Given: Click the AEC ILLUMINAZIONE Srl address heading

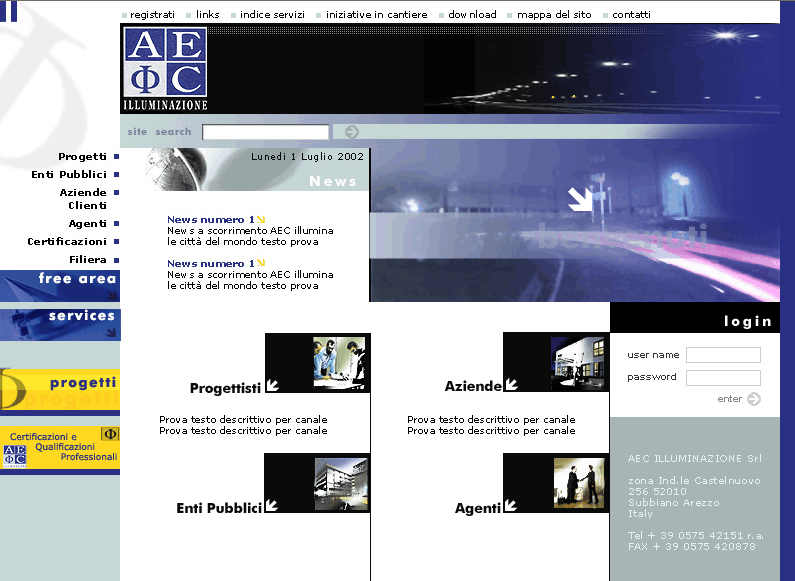Looking at the screenshot, I should 695,458.
